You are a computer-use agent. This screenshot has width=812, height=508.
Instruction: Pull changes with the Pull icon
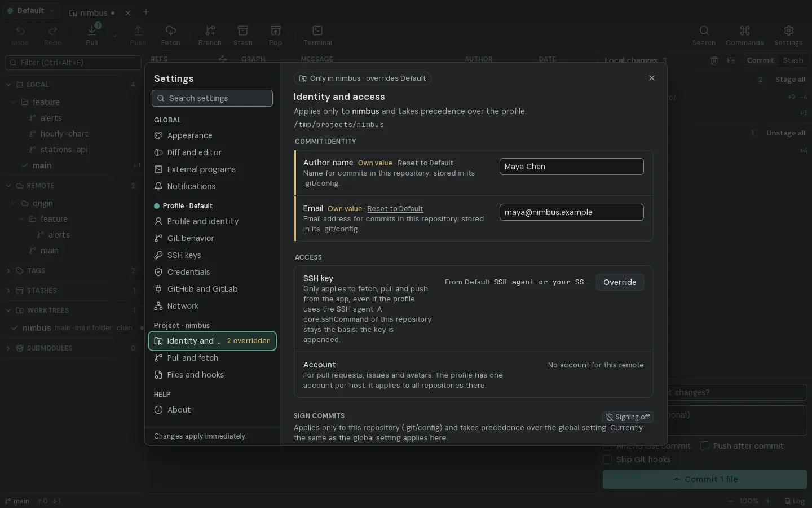(92, 36)
